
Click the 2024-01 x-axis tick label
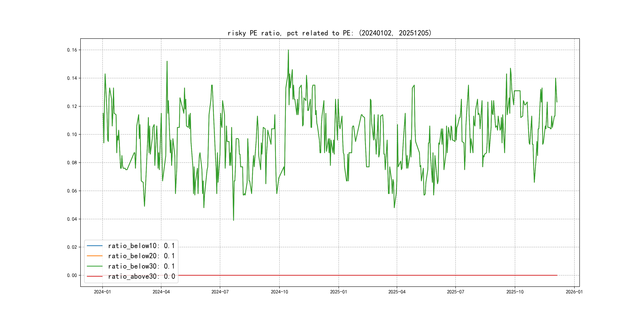(x=102, y=292)
